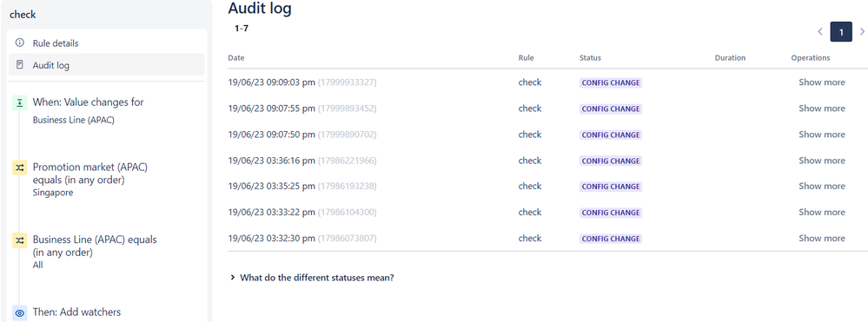This screenshot has width=868, height=322.
Task: Click the Add watchers eye icon
Action: tap(20, 312)
